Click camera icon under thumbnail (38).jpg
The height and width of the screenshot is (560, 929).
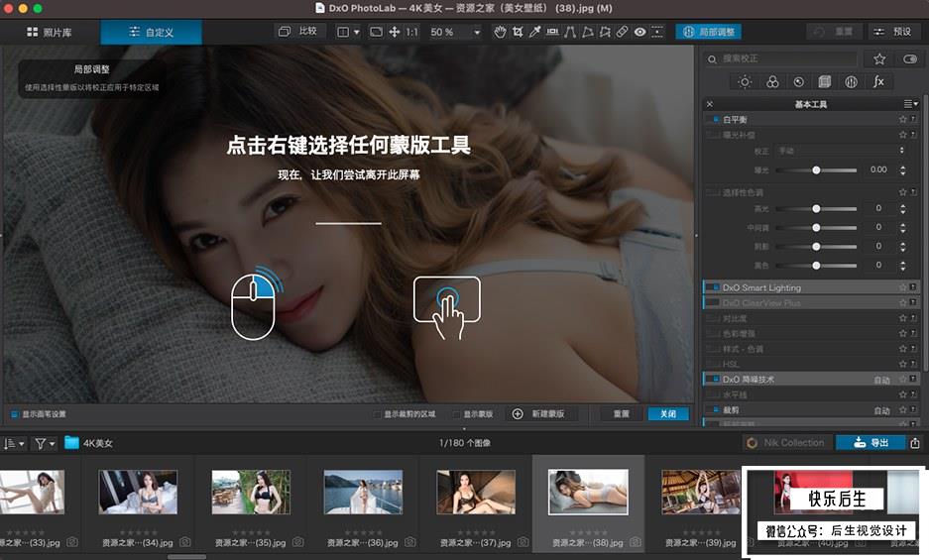pos(636,542)
